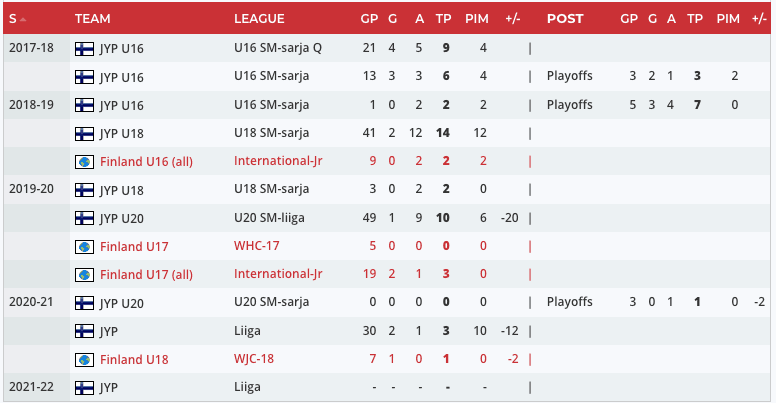
Task: Sort by the TEAM column header
Action: click(x=93, y=19)
